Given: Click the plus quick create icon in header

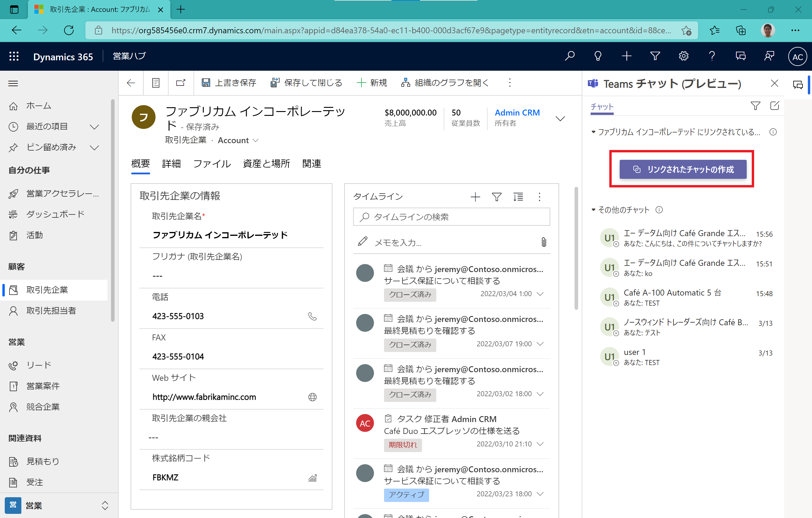Looking at the screenshot, I should tap(627, 56).
